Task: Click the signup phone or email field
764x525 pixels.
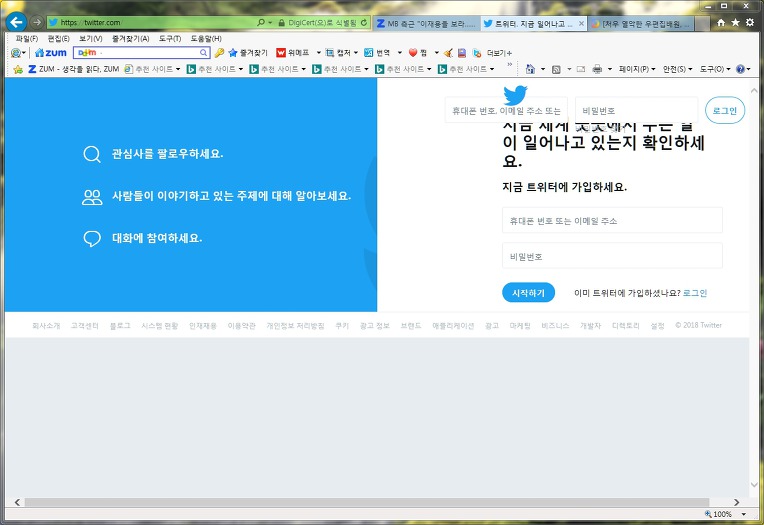Action: [612, 220]
